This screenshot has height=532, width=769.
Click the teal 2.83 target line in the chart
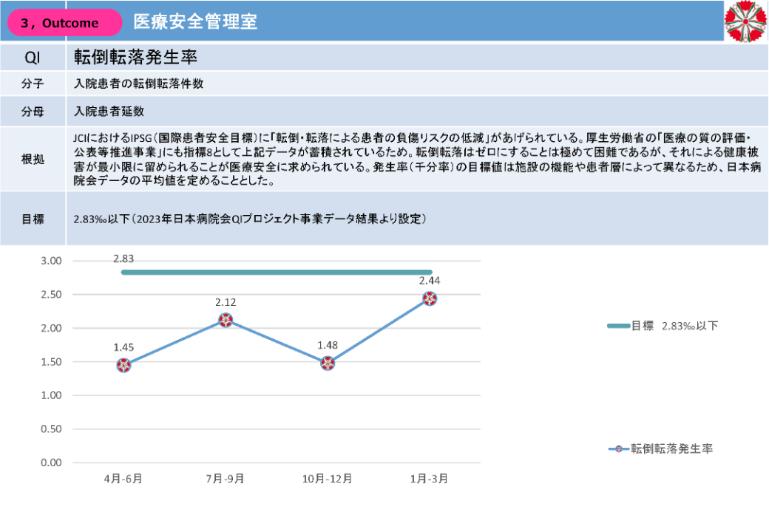(x=277, y=273)
